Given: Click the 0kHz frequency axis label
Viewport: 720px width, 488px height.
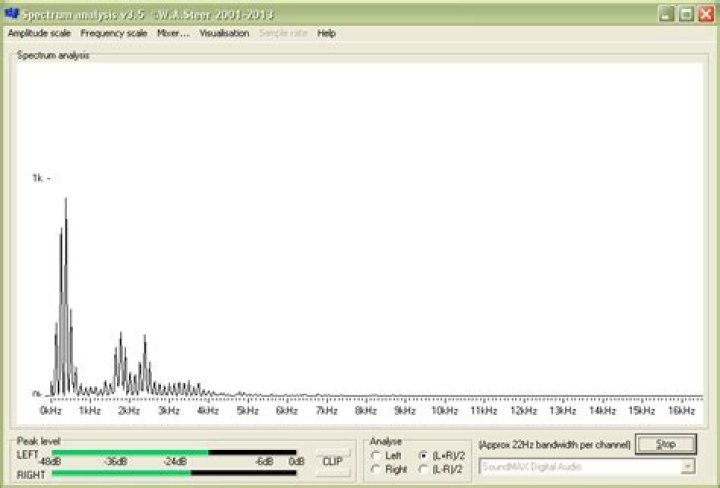Looking at the screenshot, I should [51, 410].
